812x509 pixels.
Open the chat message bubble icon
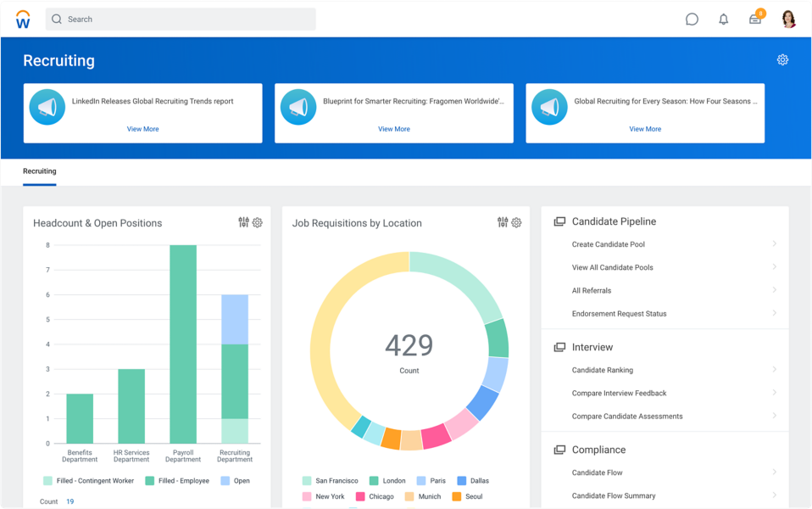tap(692, 20)
